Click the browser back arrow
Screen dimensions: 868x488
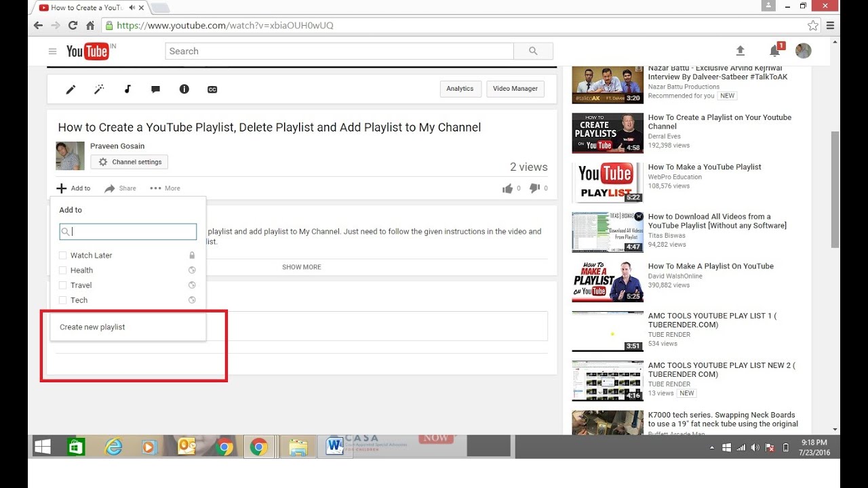38,26
